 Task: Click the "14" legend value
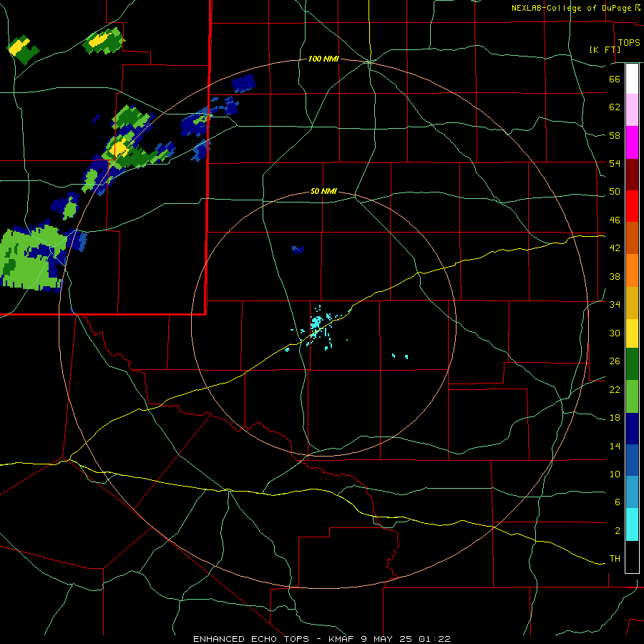[615, 446]
